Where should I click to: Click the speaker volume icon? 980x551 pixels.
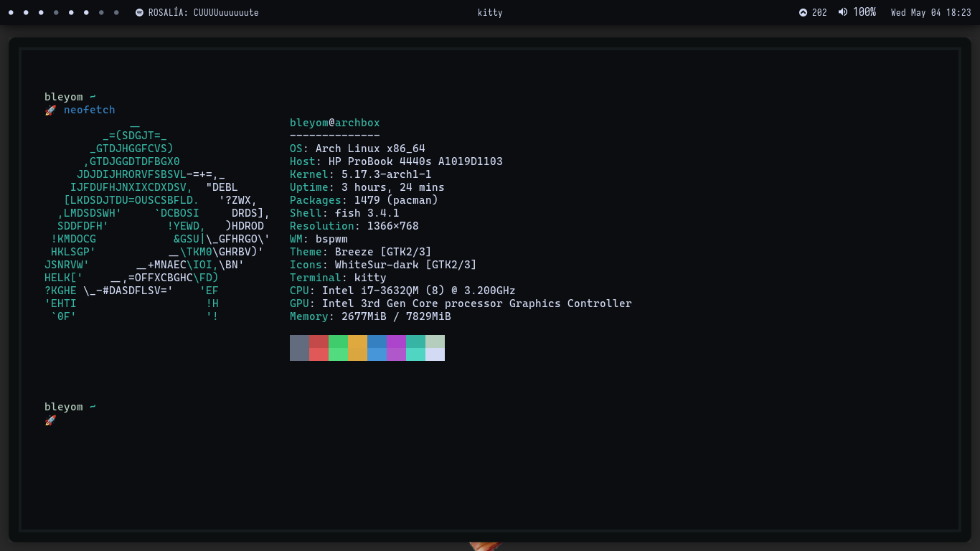pyautogui.click(x=842, y=12)
